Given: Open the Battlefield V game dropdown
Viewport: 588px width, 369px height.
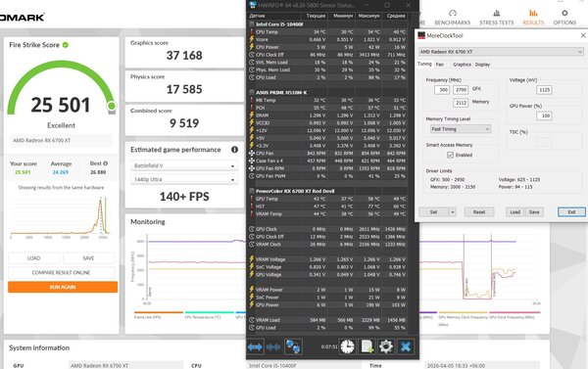Looking at the screenshot, I should [x=184, y=165].
